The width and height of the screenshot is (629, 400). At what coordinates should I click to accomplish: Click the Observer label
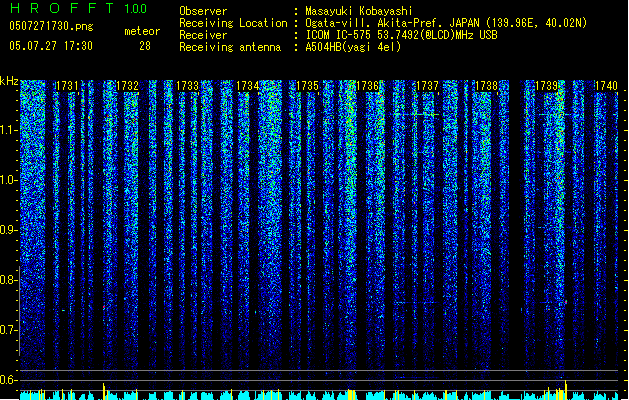pyautogui.click(x=203, y=11)
